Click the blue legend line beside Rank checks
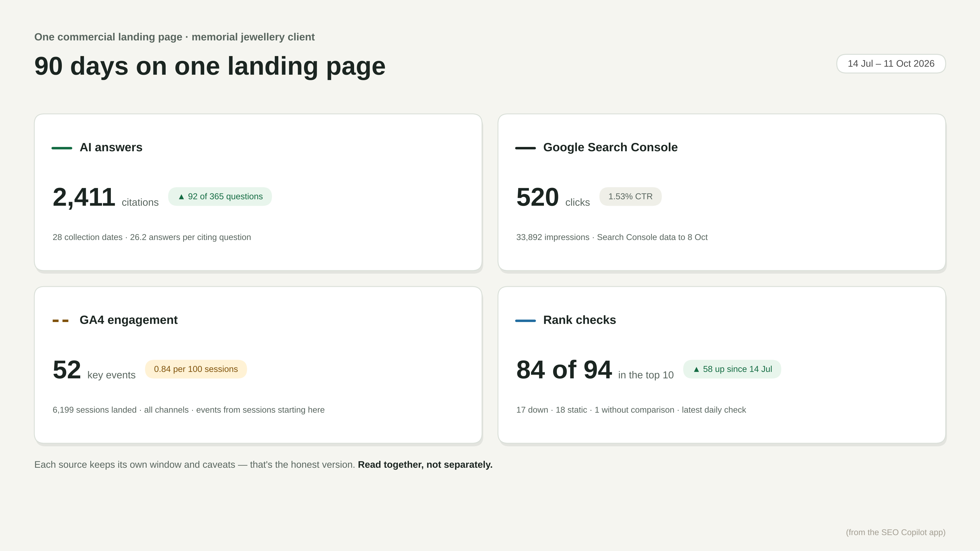Image resolution: width=980 pixels, height=551 pixels. click(x=526, y=320)
